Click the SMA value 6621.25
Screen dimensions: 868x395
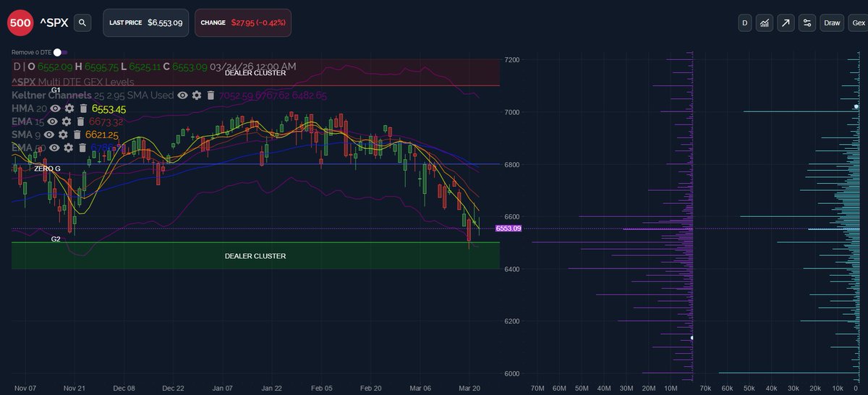click(x=102, y=135)
